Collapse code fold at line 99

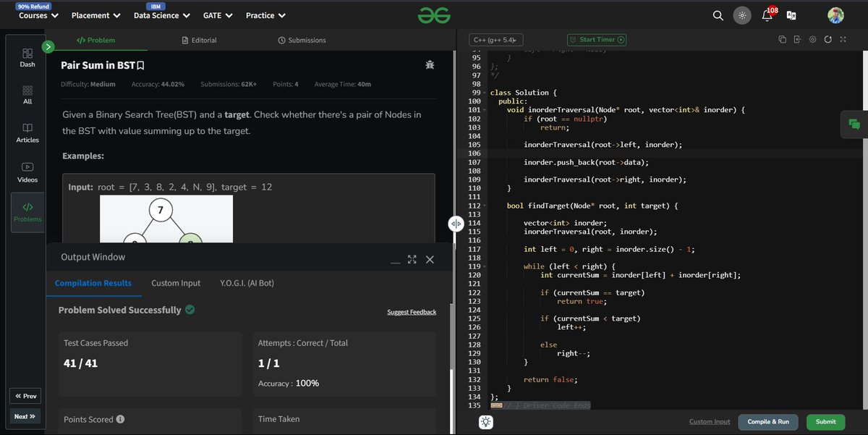click(x=484, y=93)
